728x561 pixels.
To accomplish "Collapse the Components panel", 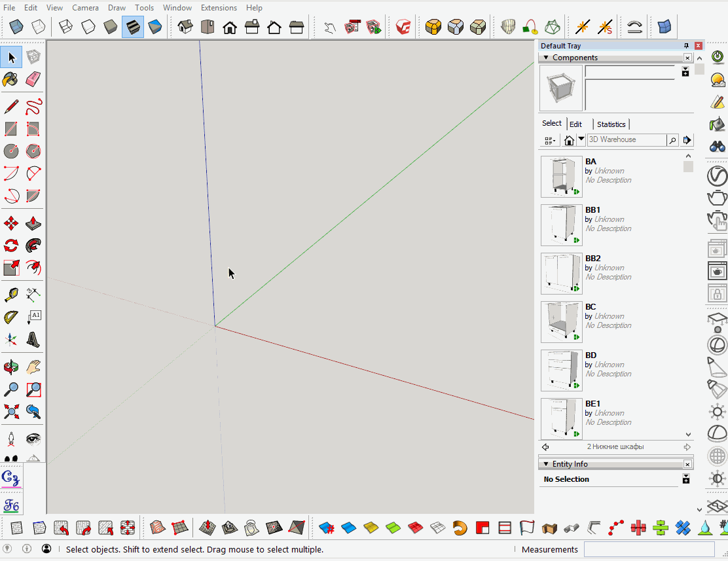I will click(x=545, y=58).
